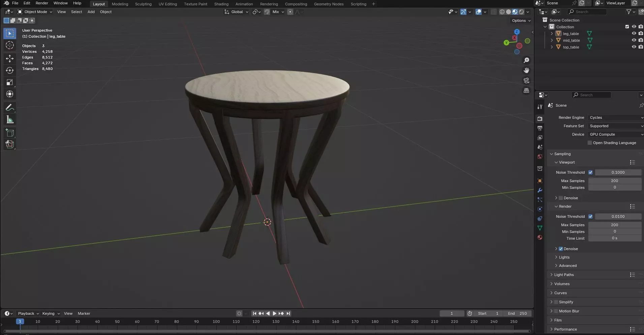Open the File menu
644x335 pixels.
(x=15, y=3)
